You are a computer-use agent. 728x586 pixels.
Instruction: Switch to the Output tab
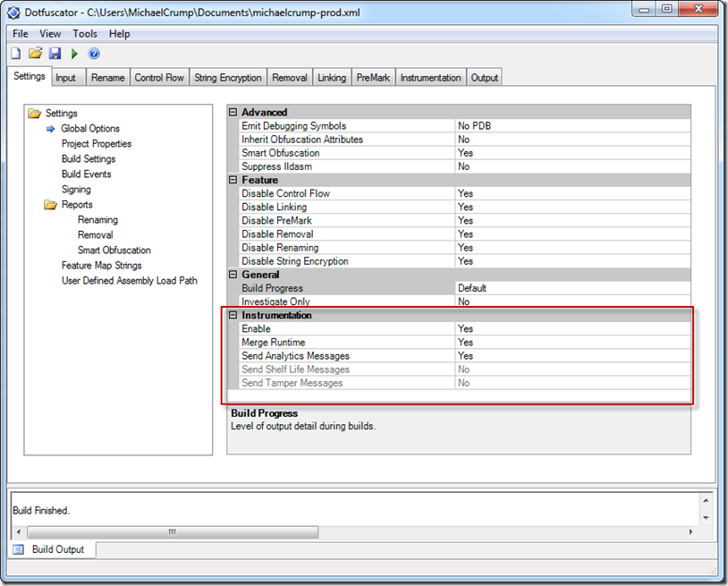484,78
